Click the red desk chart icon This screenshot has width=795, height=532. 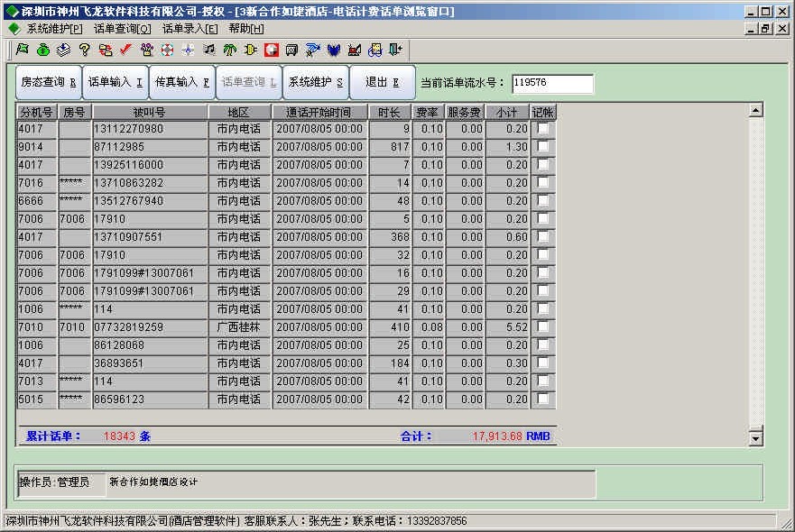click(355, 50)
